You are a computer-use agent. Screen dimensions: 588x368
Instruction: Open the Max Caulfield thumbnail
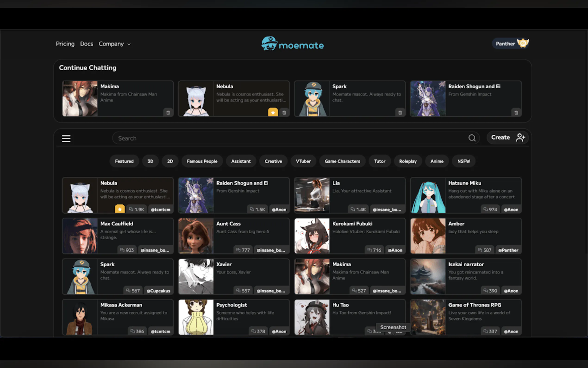(80, 236)
